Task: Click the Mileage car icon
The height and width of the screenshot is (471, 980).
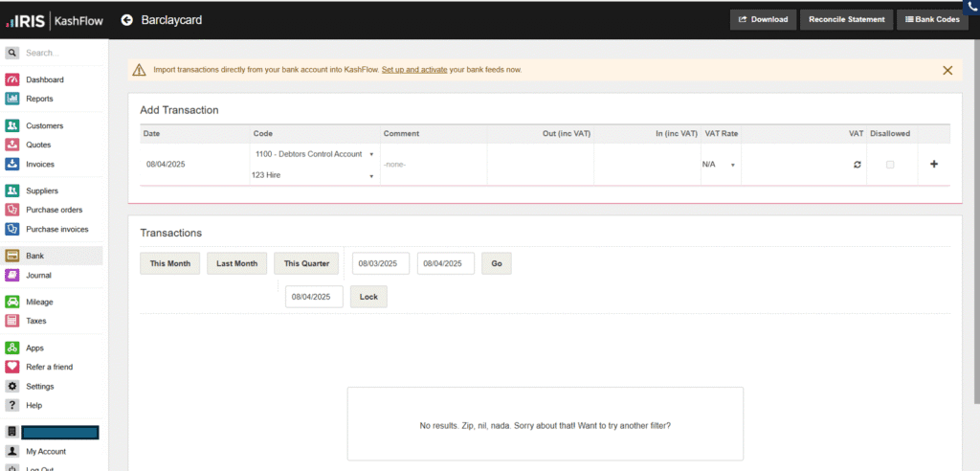Action: pos(12,302)
